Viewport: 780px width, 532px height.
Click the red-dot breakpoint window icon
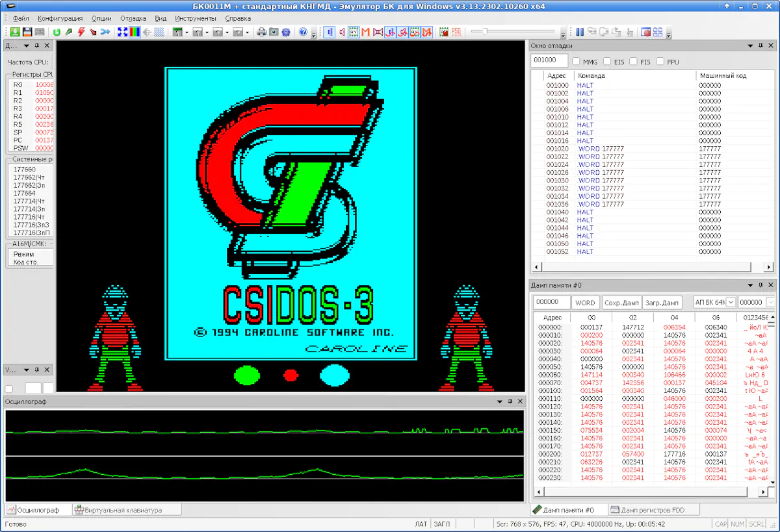(x=646, y=32)
